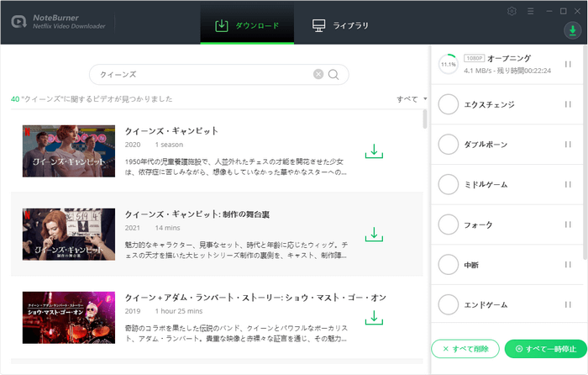Select the ミドルゲーム episode name
This screenshot has width=588, height=375.
coord(486,185)
